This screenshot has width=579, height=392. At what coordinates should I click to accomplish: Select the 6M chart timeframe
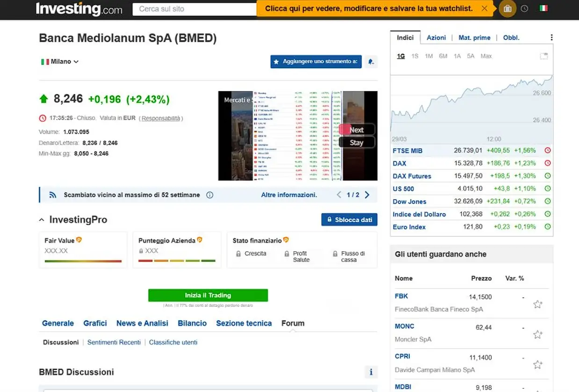pos(443,56)
